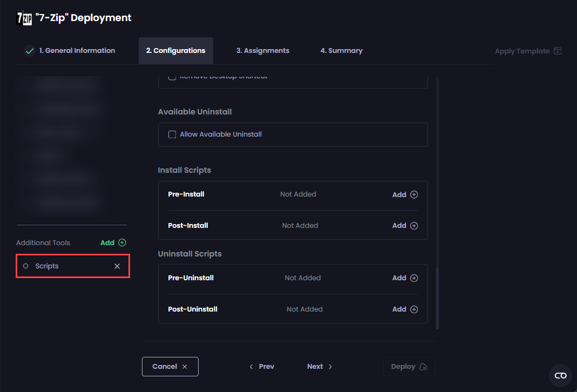Click the Add plus icon under Additional Tools
This screenshot has height=392, width=577.
[121, 242]
